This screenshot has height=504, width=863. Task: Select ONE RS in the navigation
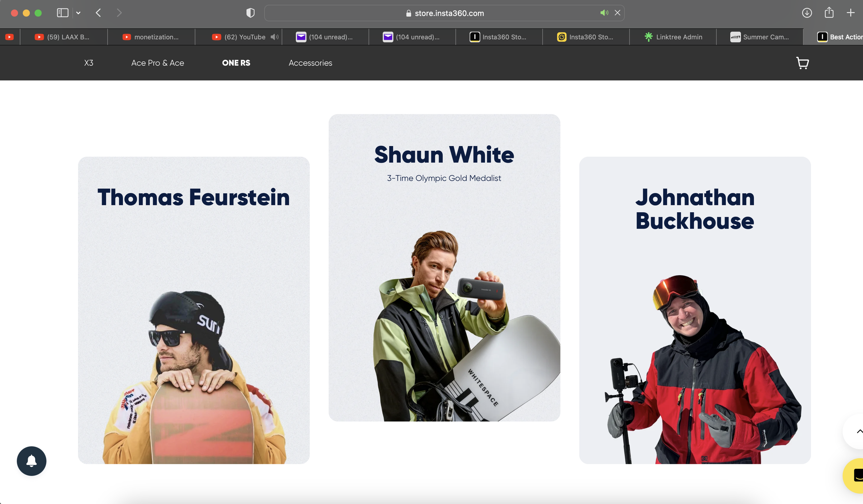236,63
